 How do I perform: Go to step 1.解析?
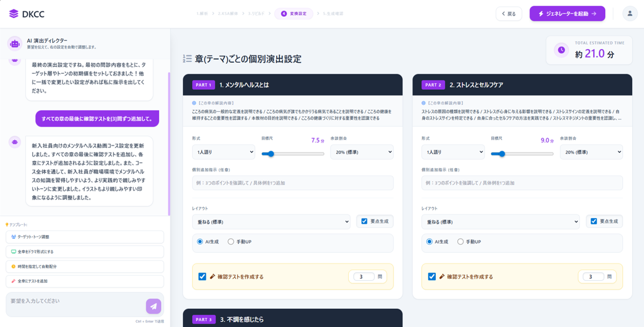[x=202, y=14]
